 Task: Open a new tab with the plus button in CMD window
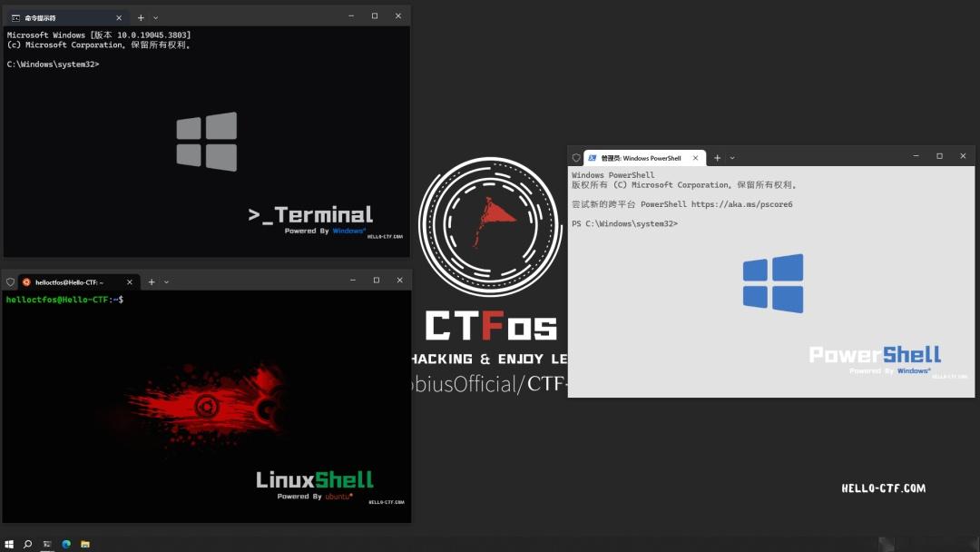[141, 16]
